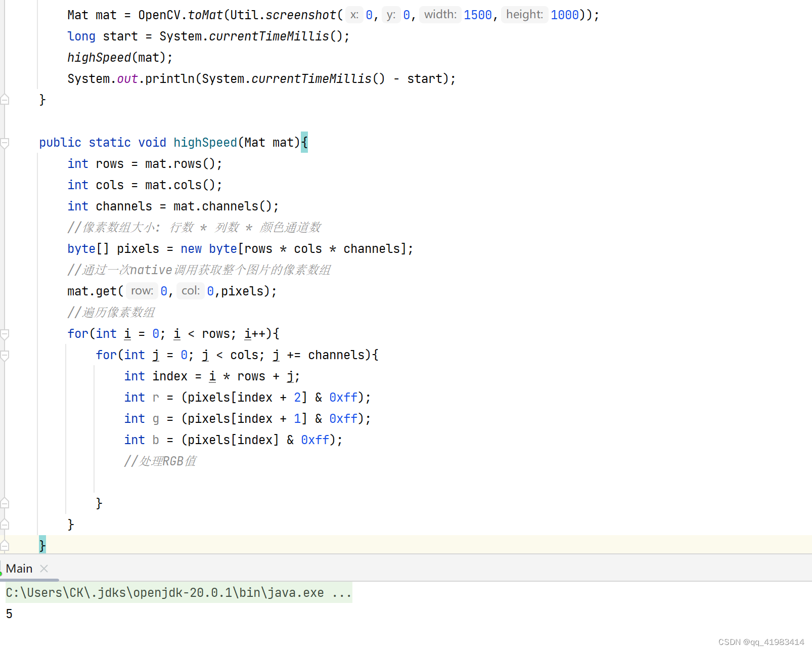This screenshot has height=651, width=812.
Task: Click fold end marker above highSpeed method
Action: 5,100
